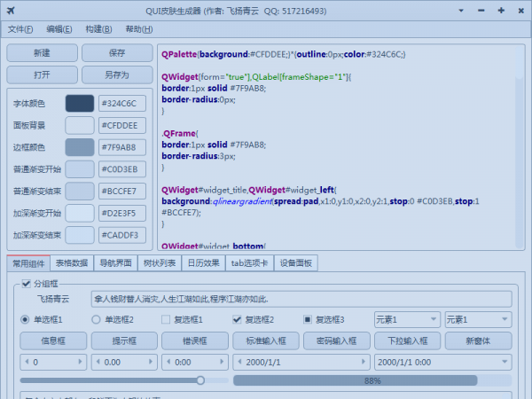Viewport: 532px width, 399px height.
Task: Enable the 复选框1 checkbox
Action: [166, 319]
